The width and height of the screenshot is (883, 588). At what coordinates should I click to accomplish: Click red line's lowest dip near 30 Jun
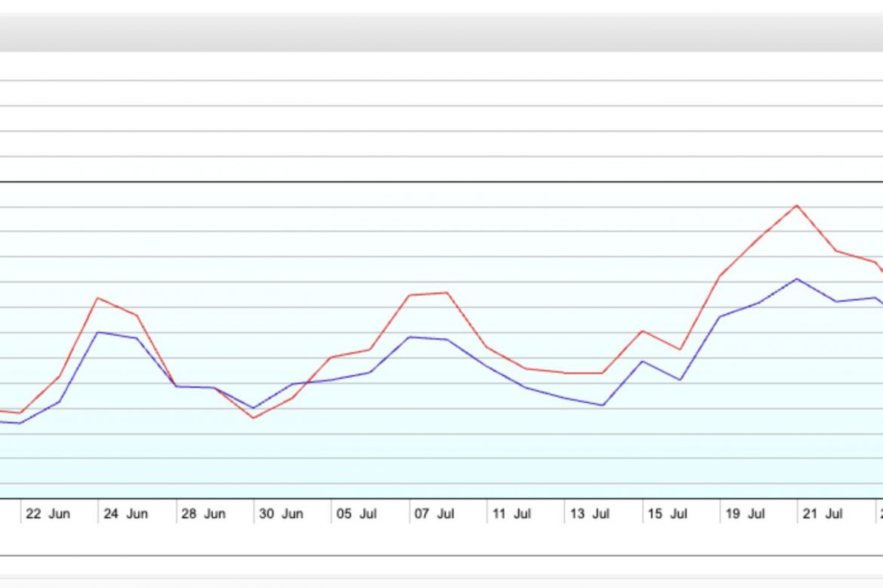tap(254, 417)
